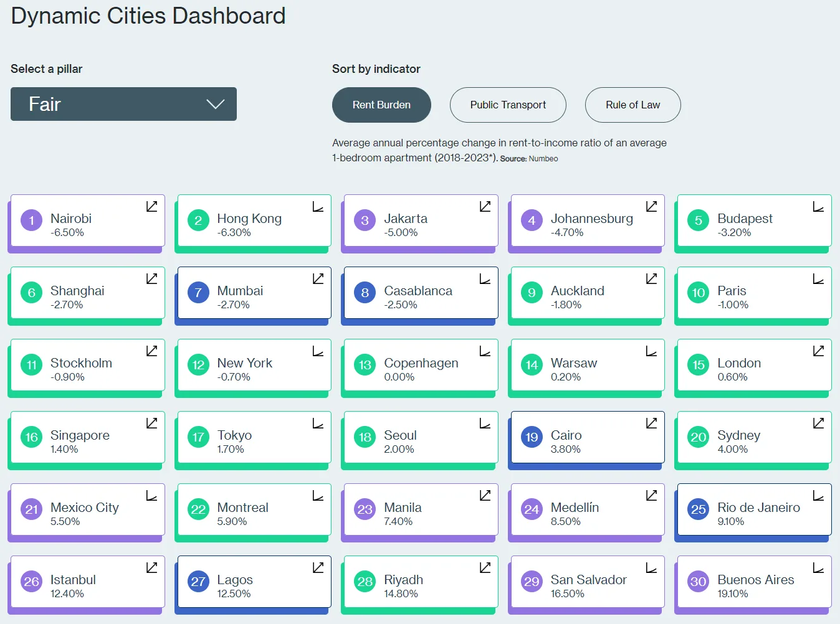Select the Rent Burden indicator
This screenshot has width=840, height=624.
coord(381,105)
